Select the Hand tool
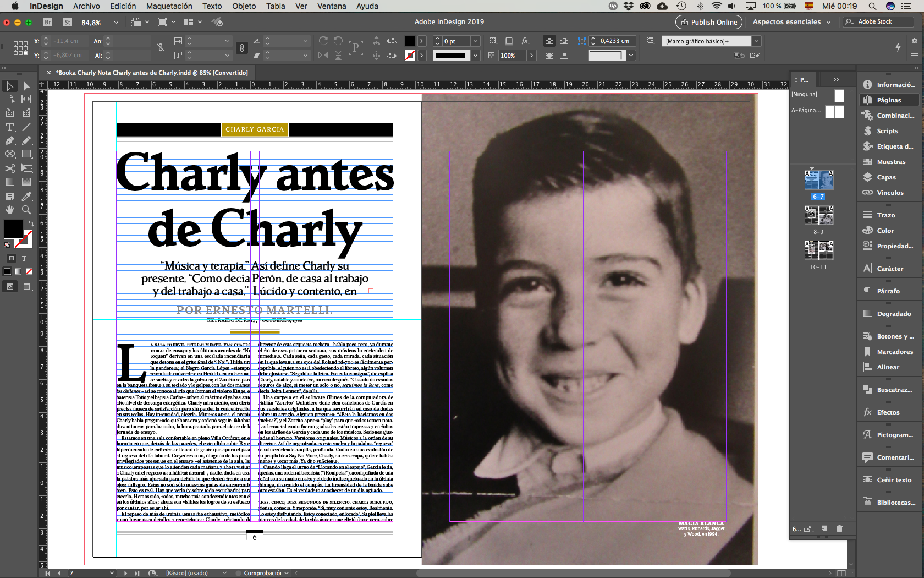 pos(10,210)
